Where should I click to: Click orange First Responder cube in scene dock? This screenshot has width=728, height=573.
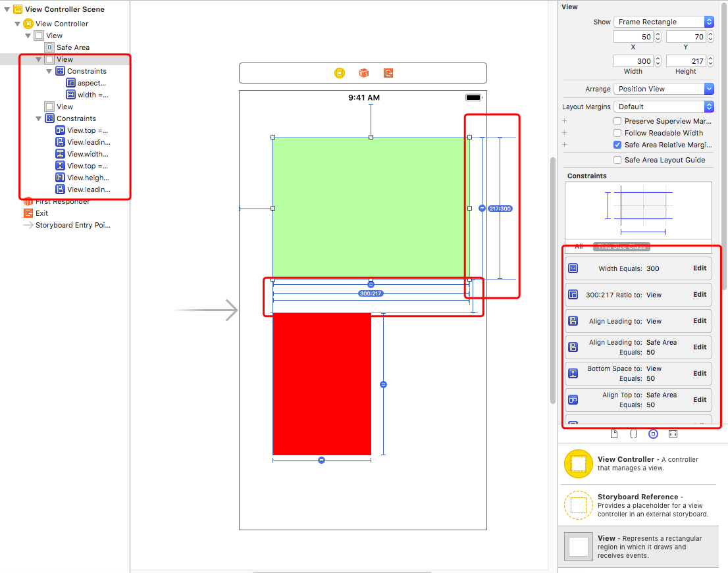tap(364, 73)
